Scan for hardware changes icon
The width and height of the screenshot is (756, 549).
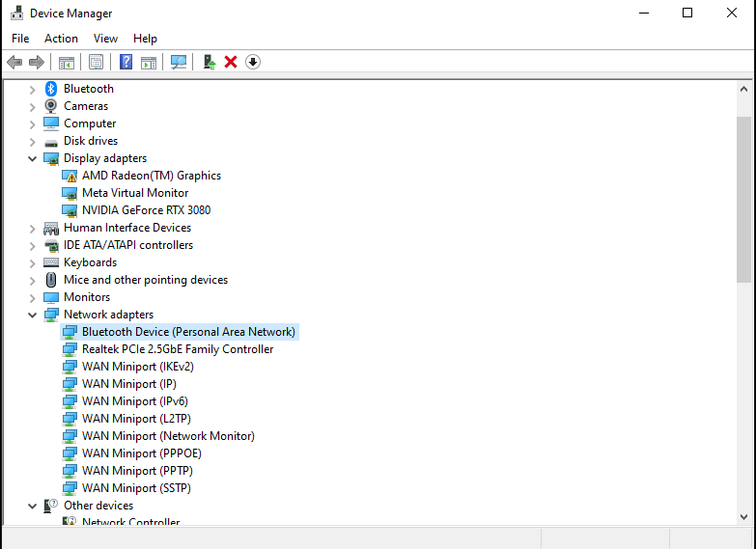pyautogui.click(x=179, y=62)
